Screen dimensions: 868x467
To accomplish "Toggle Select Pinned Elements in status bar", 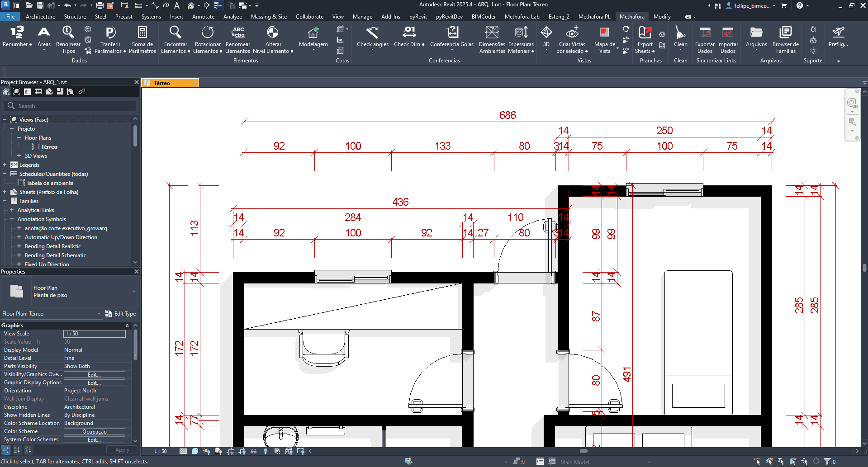I will (781, 462).
